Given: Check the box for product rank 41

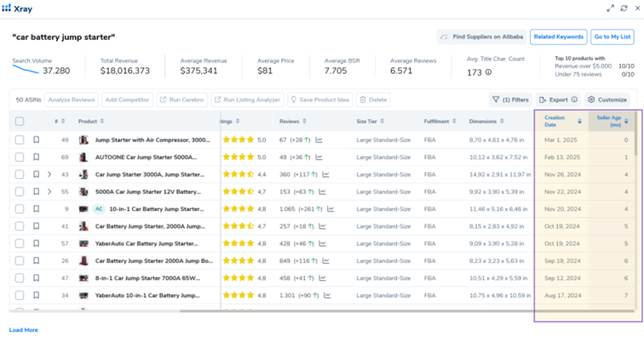Looking at the screenshot, I should (x=20, y=226).
